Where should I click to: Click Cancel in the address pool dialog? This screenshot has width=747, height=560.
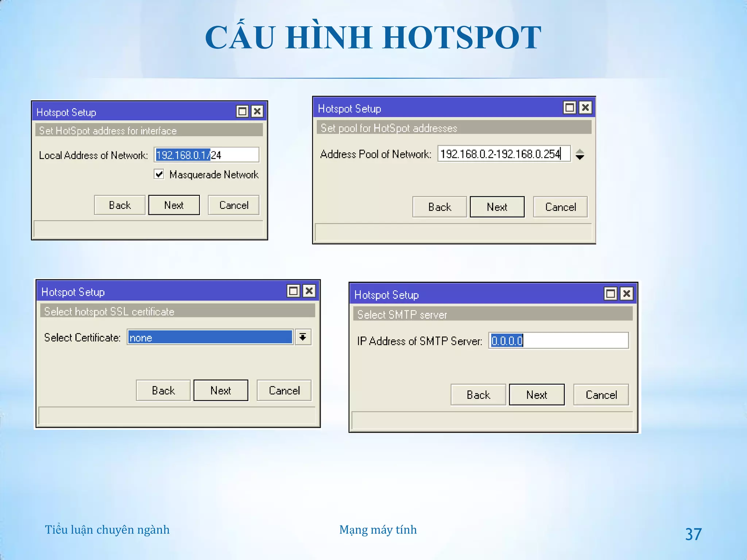coord(561,207)
